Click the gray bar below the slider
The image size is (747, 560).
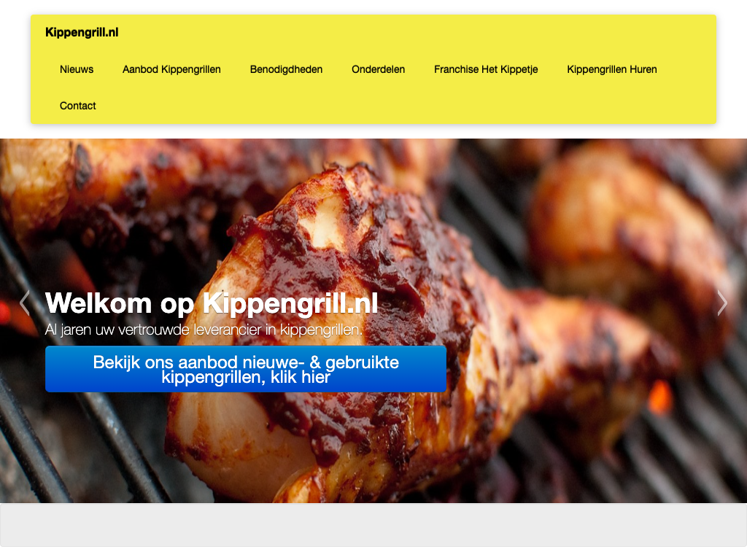pos(373,525)
